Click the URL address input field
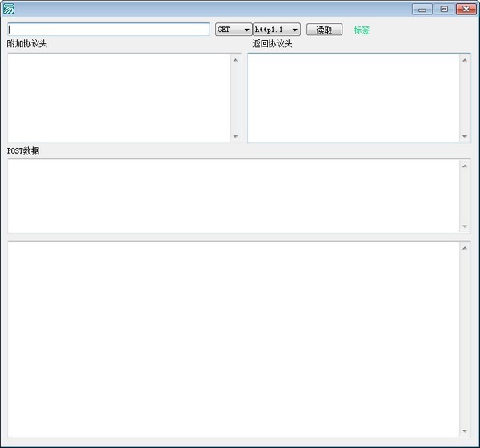This screenshot has height=448, width=480. coord(109,30)
